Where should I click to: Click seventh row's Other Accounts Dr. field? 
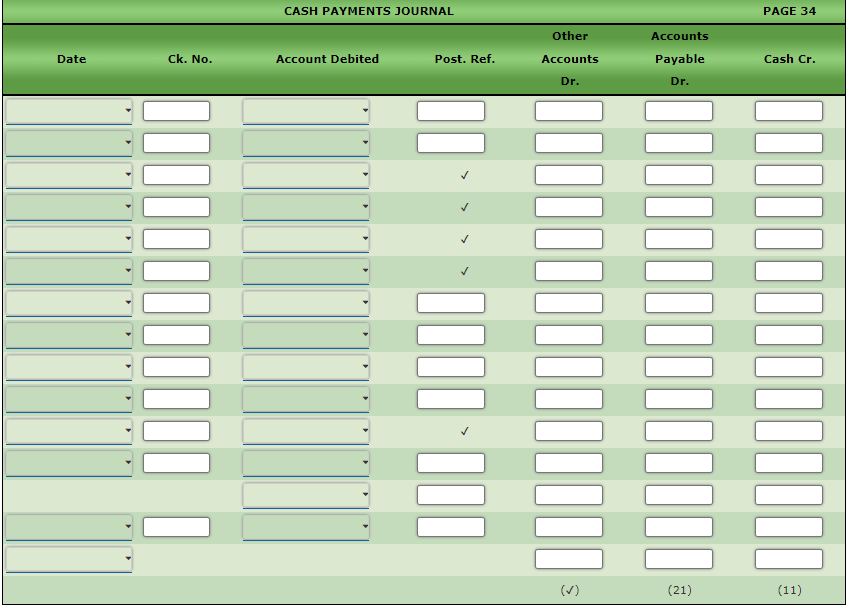click(568, 303)
